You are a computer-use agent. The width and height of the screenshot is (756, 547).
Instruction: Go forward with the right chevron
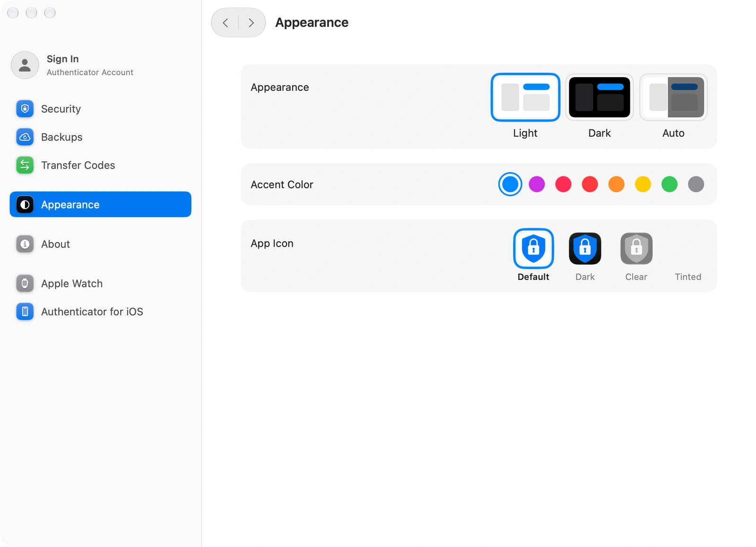[x=251, y=23]
